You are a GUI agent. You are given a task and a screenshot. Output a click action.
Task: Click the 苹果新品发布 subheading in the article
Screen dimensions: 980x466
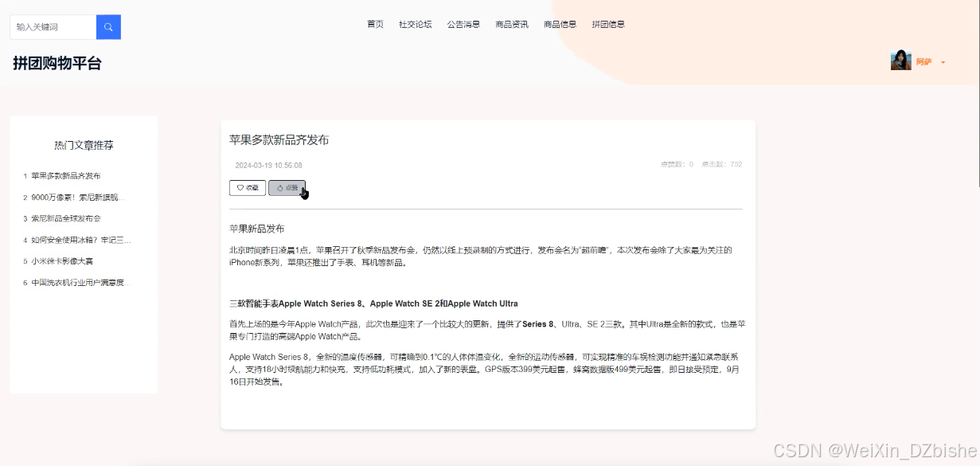(x=256, y=229)
